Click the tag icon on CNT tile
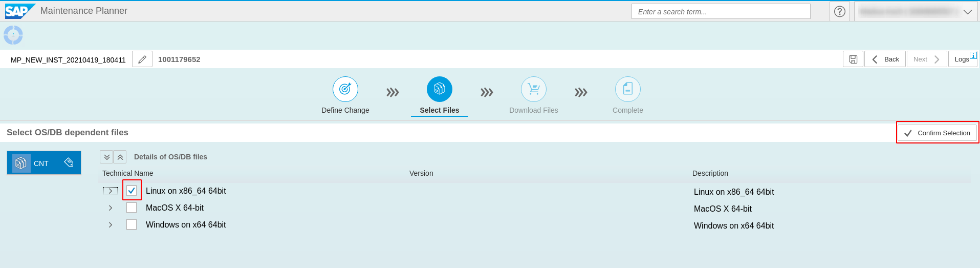Screen dimensions: 980x268 (x=69, y=162)
